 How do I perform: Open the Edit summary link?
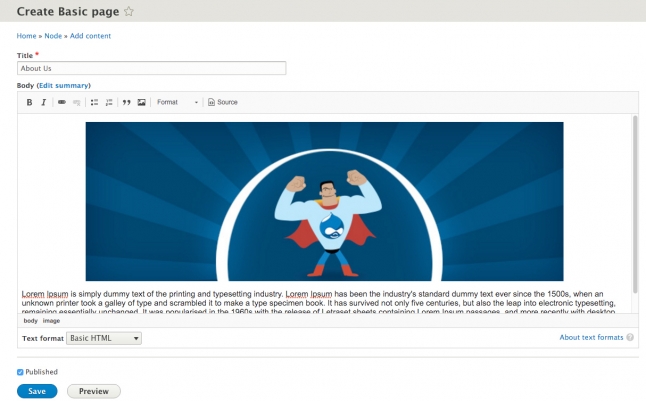(x=63, y=85)
